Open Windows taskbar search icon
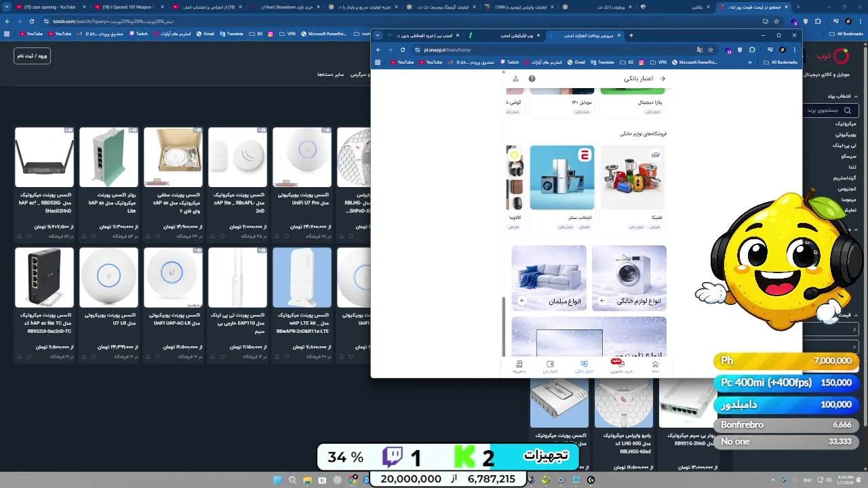 coord(293,480)
